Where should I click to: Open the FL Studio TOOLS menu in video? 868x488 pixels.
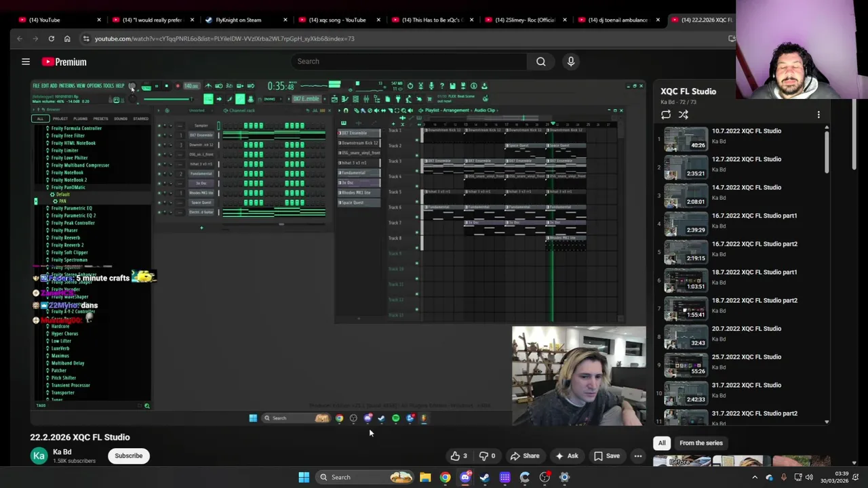click(108, 86)
